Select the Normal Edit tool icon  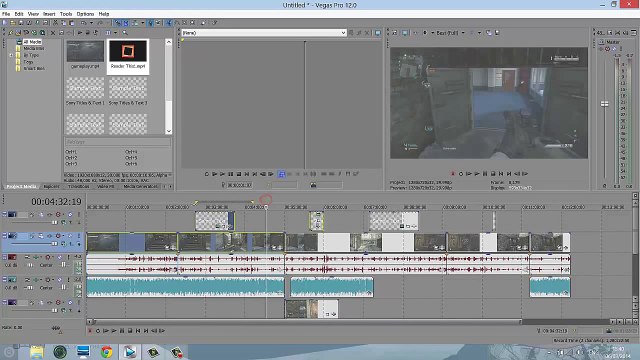(168, 23)
